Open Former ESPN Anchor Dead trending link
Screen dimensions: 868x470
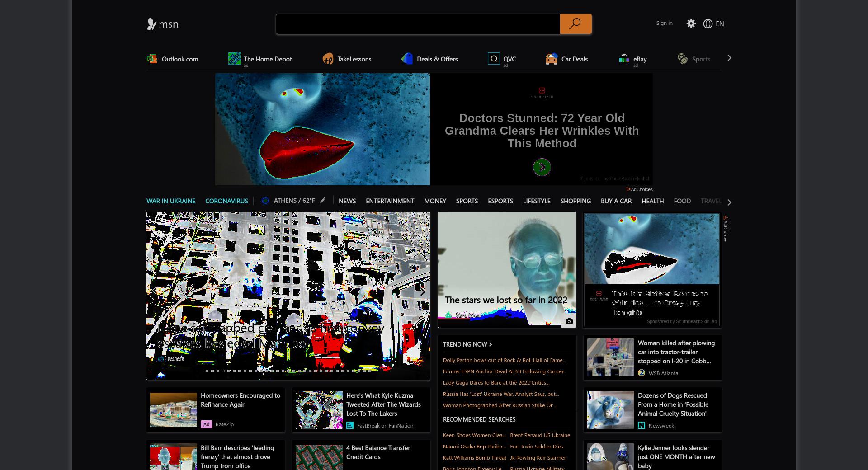[x=505, y=371]
